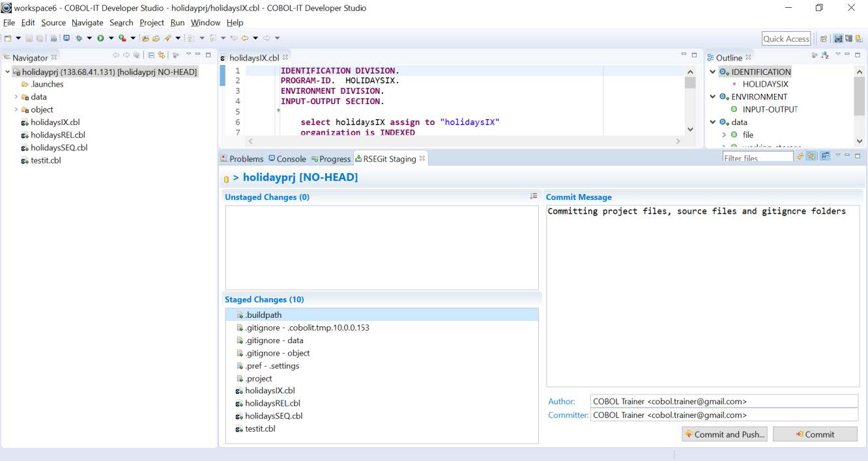Run the program with the green Run icon
Image resolution: width=868 pixels, height=461 pixels.
100,38
